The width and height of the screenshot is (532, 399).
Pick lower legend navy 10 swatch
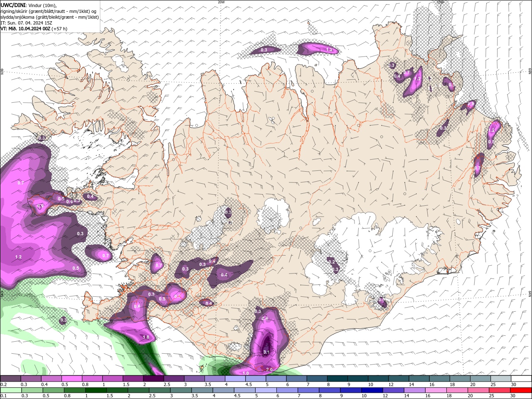coord(372,390)
